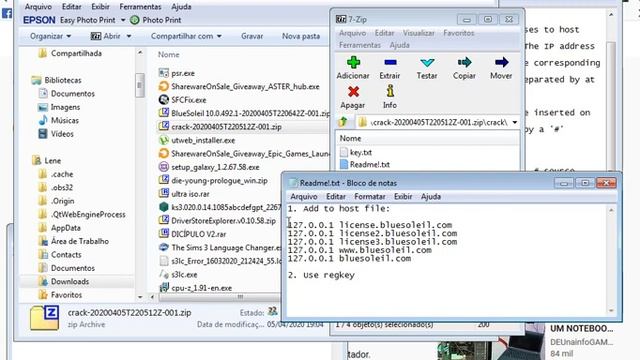The height and width of the screenshot is (360, 640).
Task: Select the utweb_installer.exe icon
Action: tap(164, 140)
